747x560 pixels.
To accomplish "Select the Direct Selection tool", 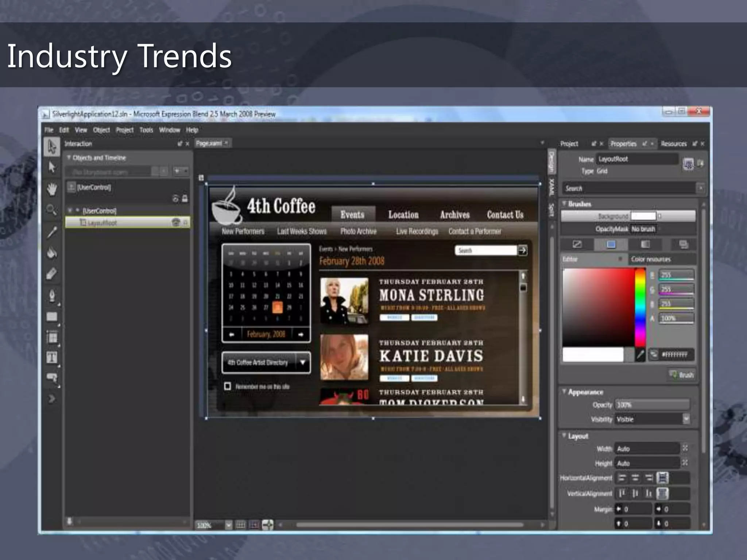I will [52, 167].
